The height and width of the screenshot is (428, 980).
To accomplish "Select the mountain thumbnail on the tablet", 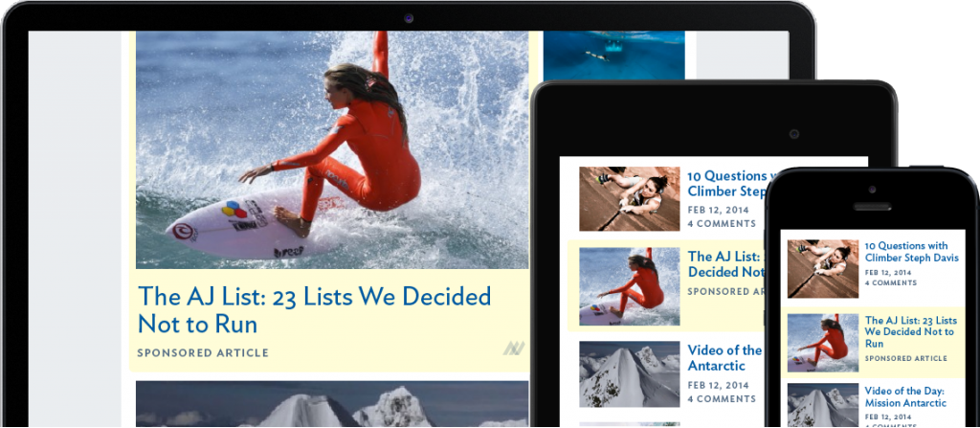I will [630, 374].
